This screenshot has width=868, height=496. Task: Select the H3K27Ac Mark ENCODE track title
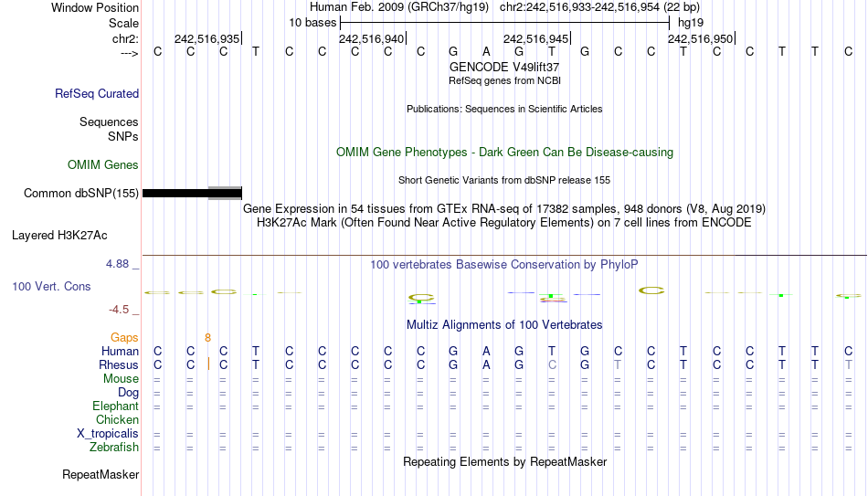point(504,223)
